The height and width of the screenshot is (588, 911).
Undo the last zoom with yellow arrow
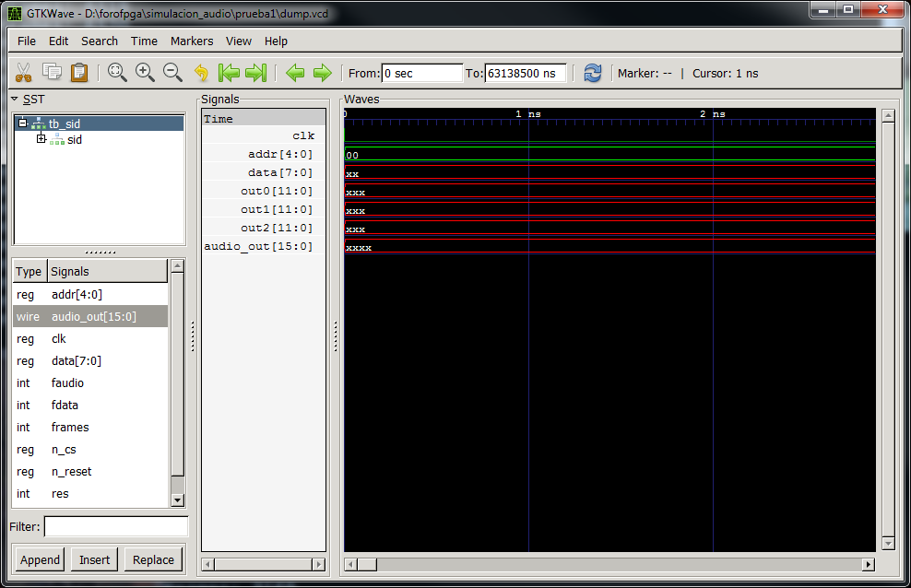click(201, 73)
